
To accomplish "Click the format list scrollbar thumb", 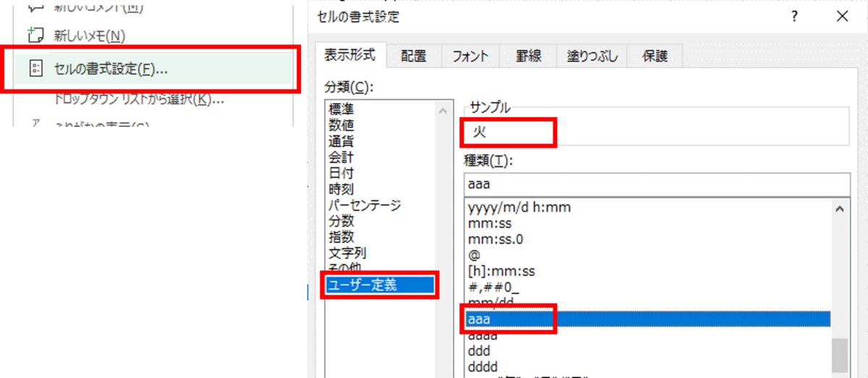I will (x=840, y=356).
